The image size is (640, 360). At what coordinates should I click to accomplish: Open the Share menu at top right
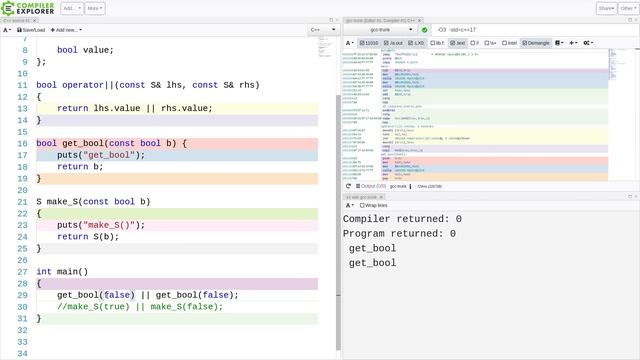tap(606, 8)
